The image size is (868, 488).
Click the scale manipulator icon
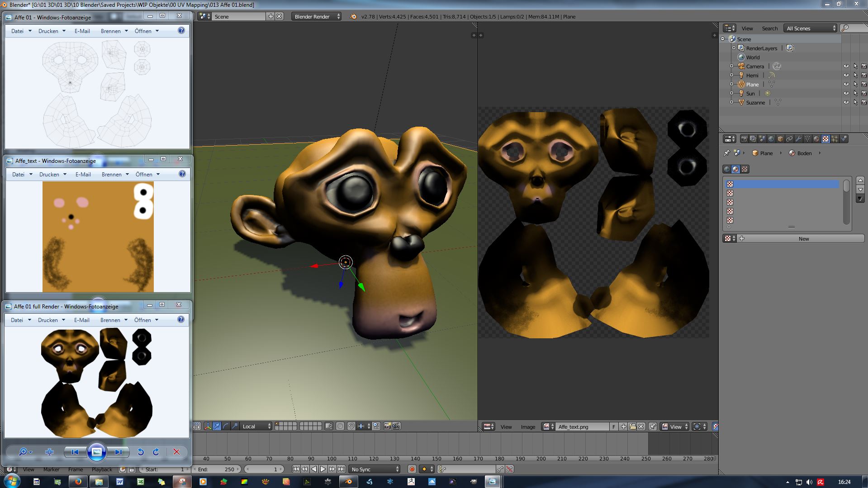[234, 426]
